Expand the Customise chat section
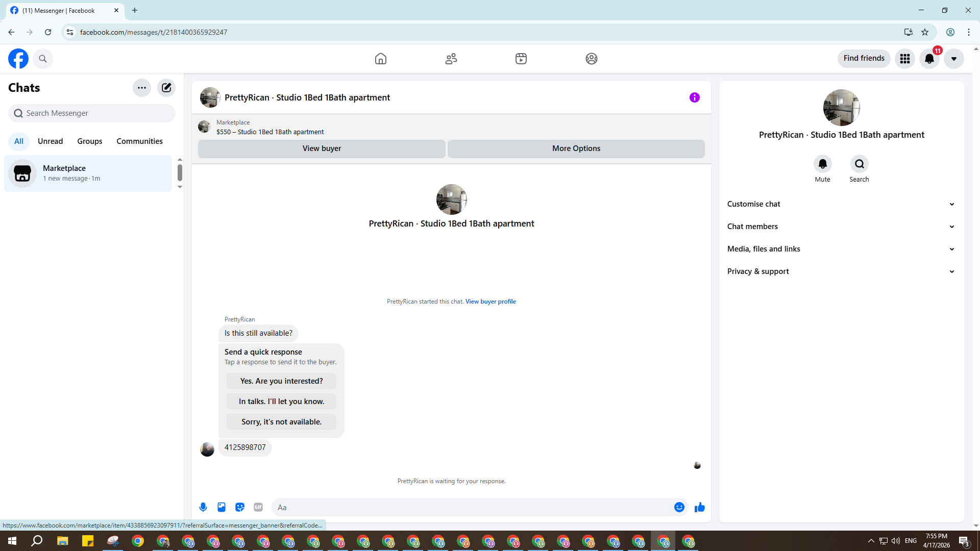This screenshot has width=980, height=551. pos(841,204)
